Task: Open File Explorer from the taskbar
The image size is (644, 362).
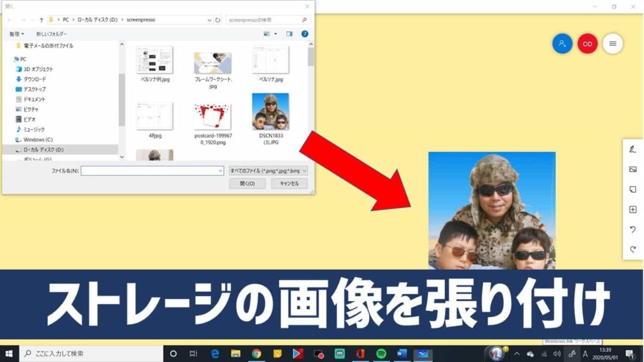Action: pos(236,353)
